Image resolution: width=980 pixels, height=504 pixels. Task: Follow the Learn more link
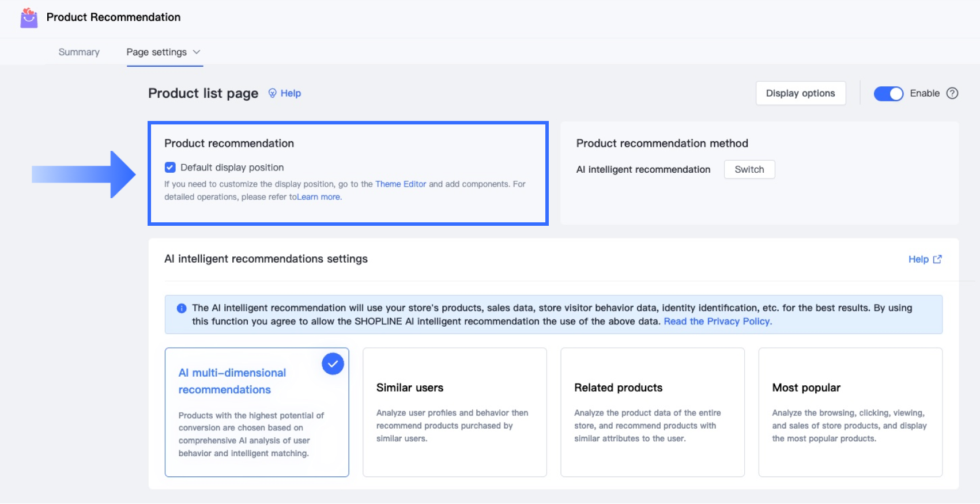[319, 197]
